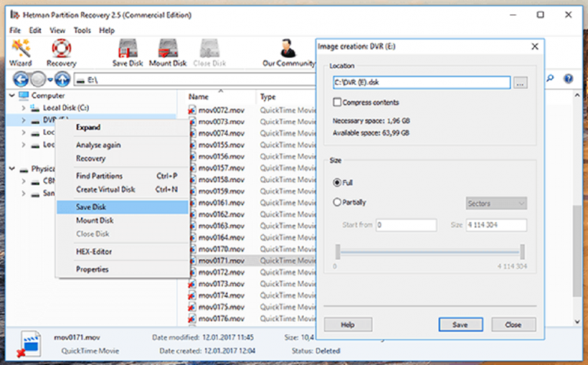Image resolution: width=588 pixels, height=365 pixels.
Task: Click the dialog Close button
Action: [514, 324]
